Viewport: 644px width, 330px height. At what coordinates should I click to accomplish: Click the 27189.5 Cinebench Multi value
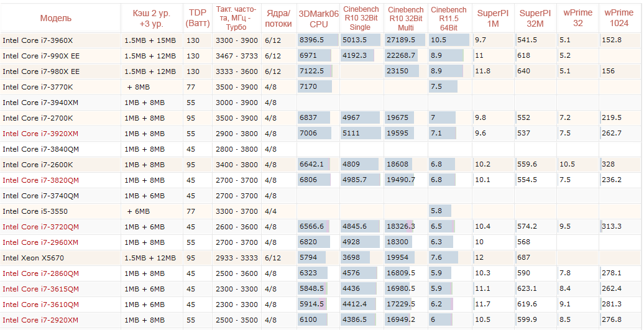(400, 40)
